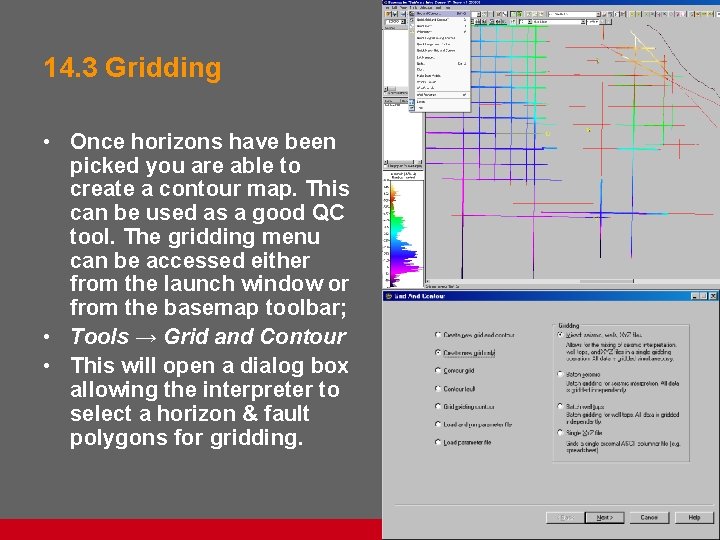Viewport: 720px width, 540px height.
Task: Click basemap horizontal scrollbar thumb
Action: [607, 281]
